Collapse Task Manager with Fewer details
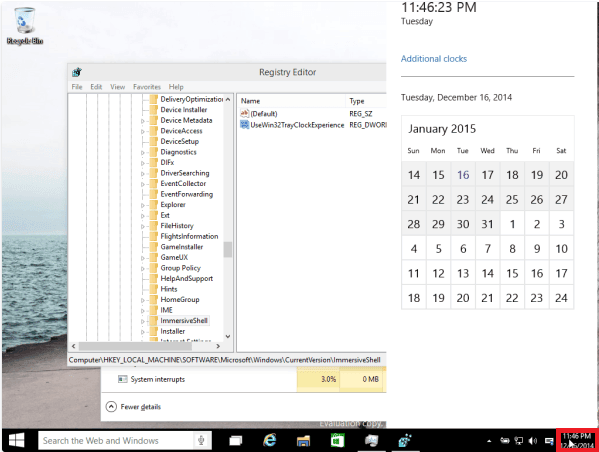 point(133,407)
